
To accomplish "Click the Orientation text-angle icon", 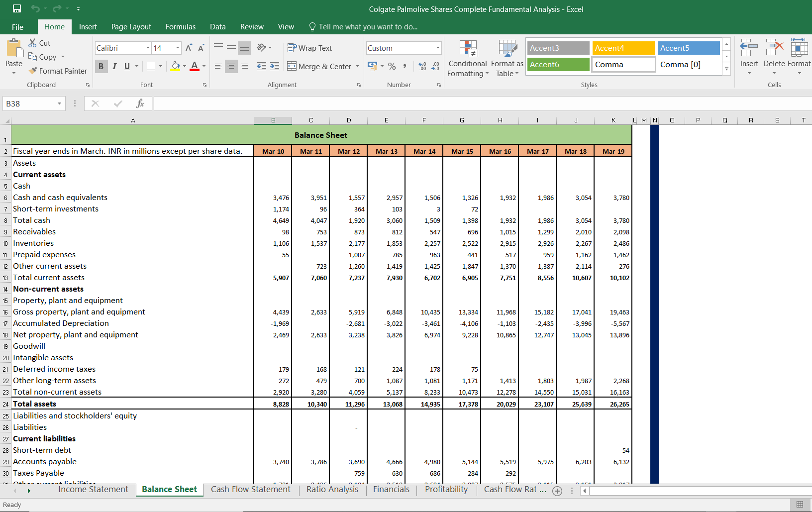I will pyautogui.click(x=262, y=48).
